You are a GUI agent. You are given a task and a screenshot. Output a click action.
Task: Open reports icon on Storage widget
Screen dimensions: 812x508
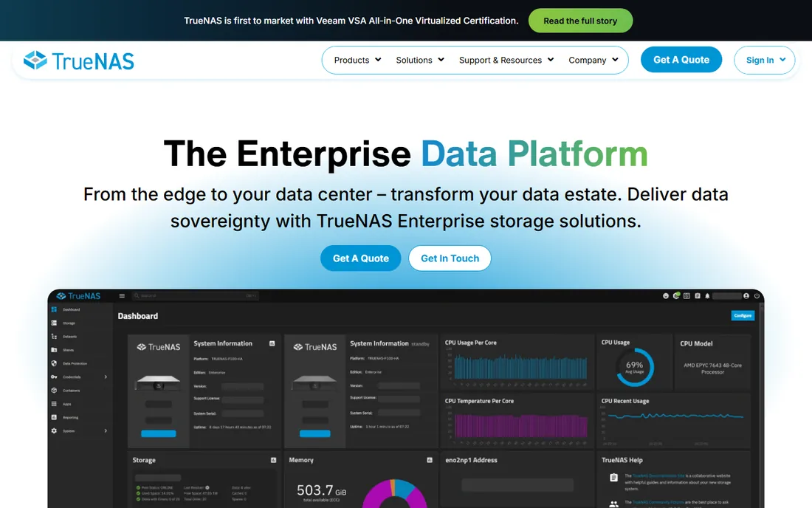pos(273,460)
